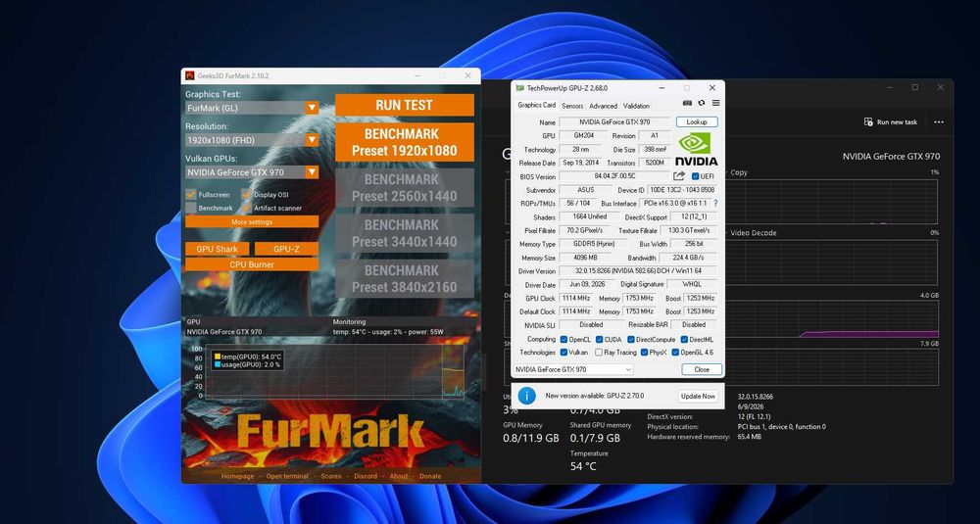Open the CPU Burner button
Screen dimensions: 980x524
click(x=252, y=264)
